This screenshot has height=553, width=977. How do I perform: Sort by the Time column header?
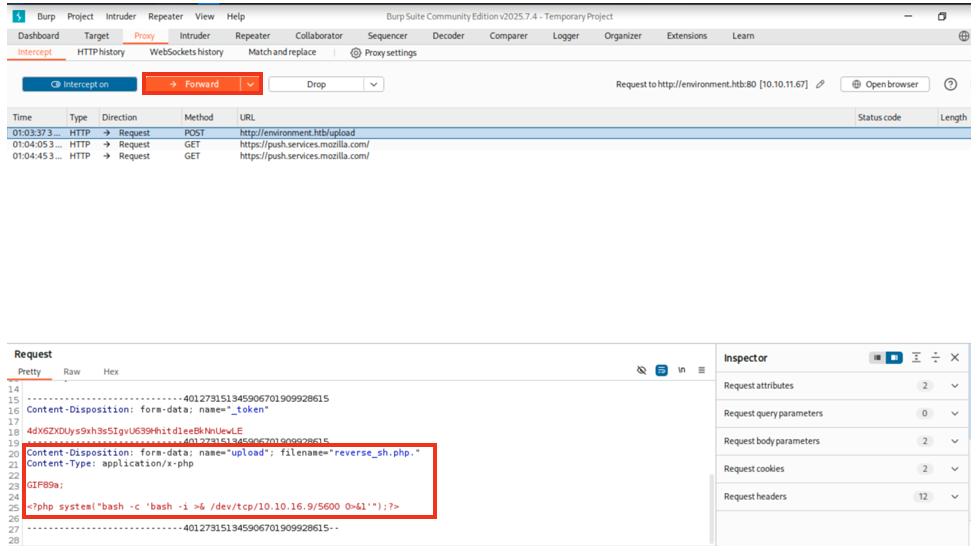37,117
